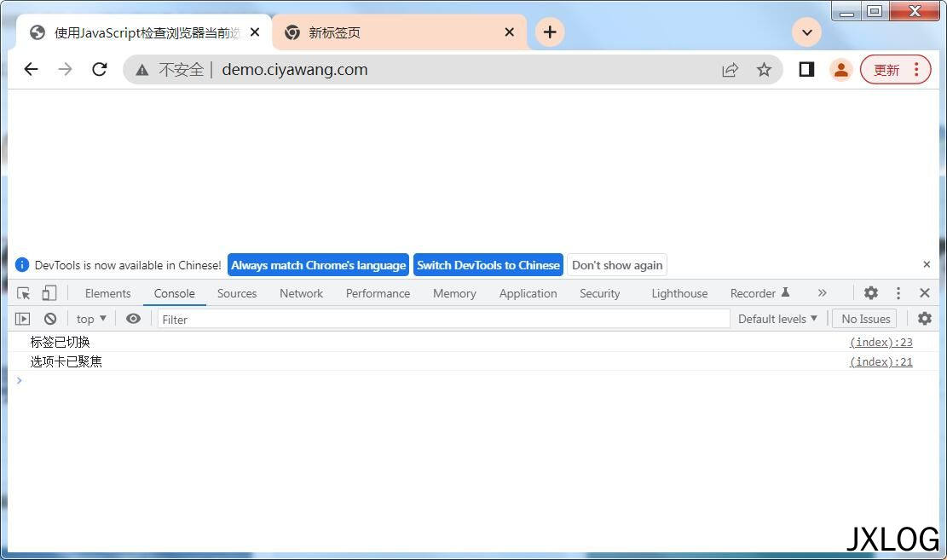Clear the console with the clear icon
Image resolution: width=947 pixels, height=560 pixels.
coord(50,319)
